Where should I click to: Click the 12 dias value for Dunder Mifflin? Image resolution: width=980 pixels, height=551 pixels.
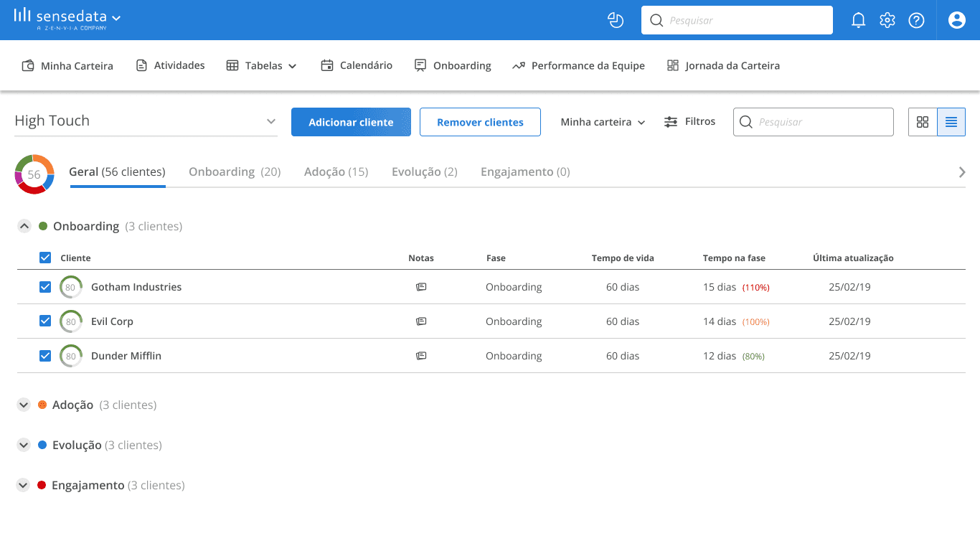point(720,356)
